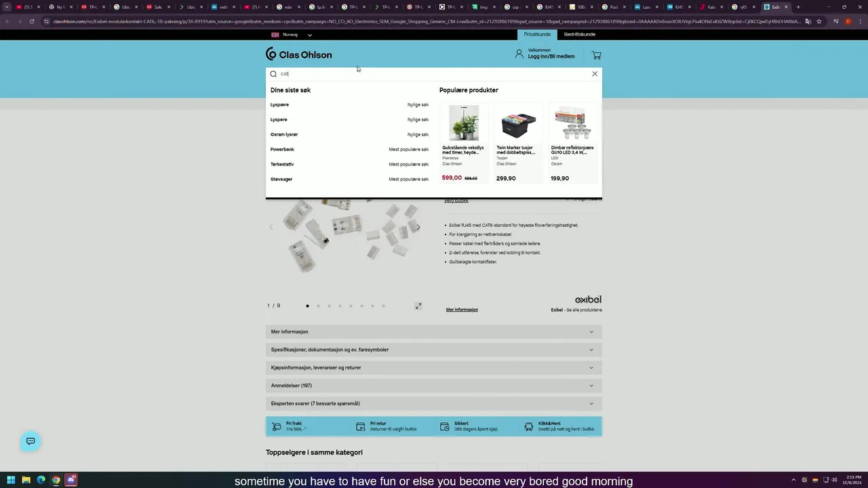Switch to the Privatkunde tab

point(537,35)
